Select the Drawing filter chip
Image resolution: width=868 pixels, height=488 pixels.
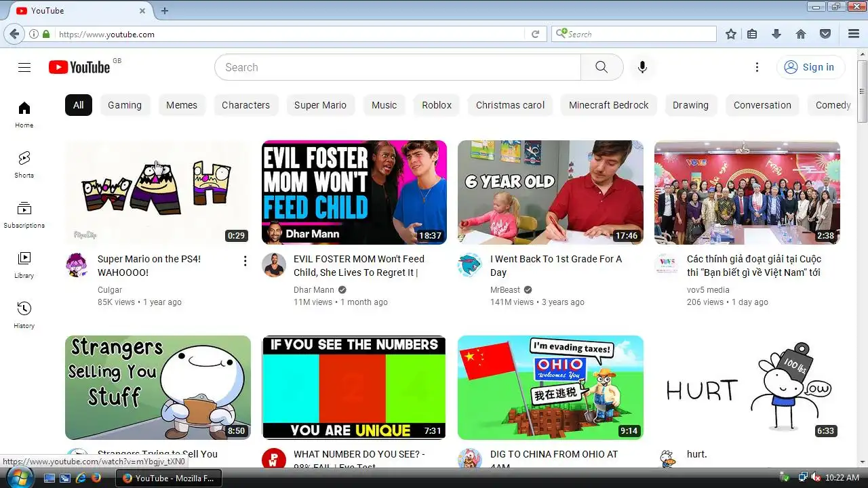pyautogui.click(x=690, y=105)
